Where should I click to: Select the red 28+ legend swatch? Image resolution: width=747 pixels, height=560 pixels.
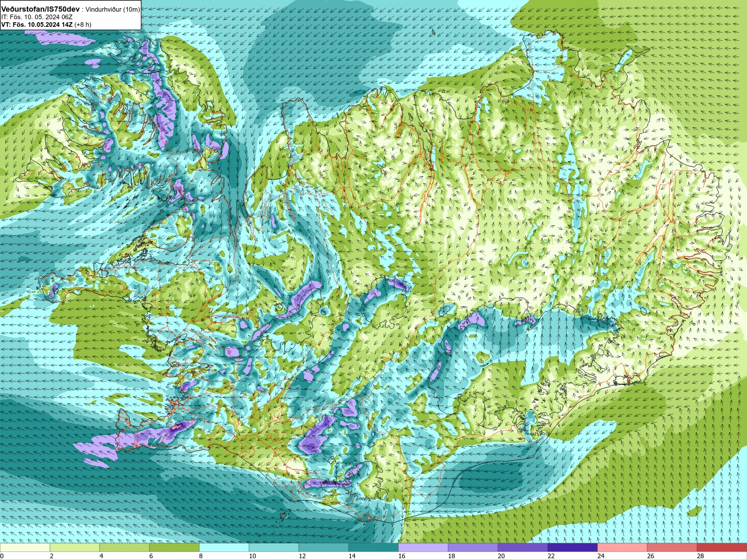pyautogui.click(x=722, y=548)
